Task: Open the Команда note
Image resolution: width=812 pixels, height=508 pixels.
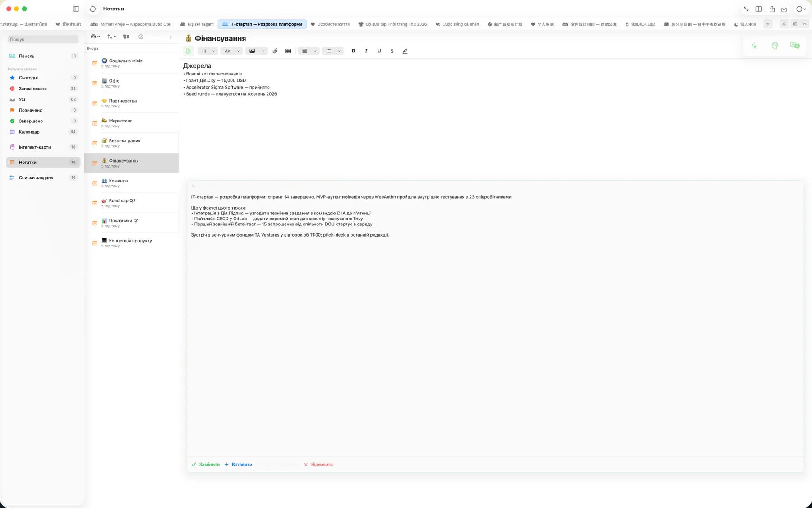Action: pos(131,183)
